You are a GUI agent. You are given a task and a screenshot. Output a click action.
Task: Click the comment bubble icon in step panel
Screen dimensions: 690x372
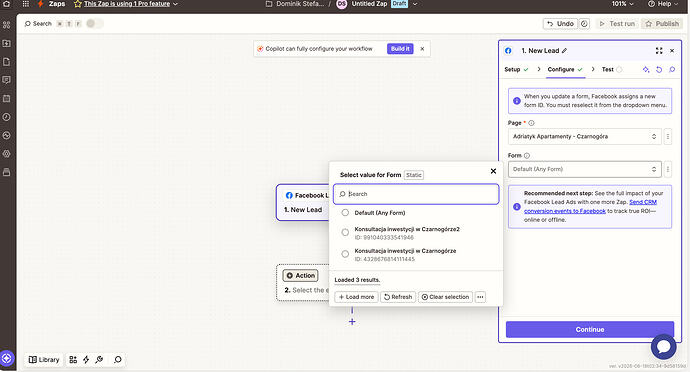672,70
